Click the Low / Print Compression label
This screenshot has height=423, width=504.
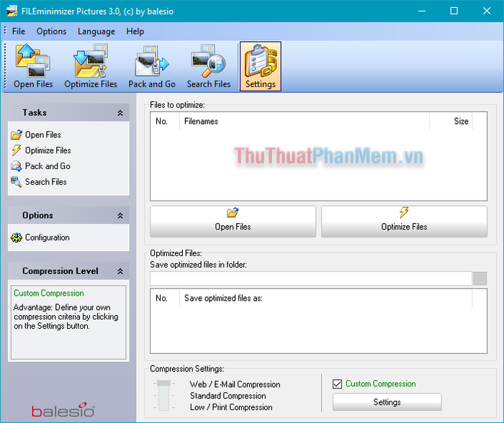(231, 407)
